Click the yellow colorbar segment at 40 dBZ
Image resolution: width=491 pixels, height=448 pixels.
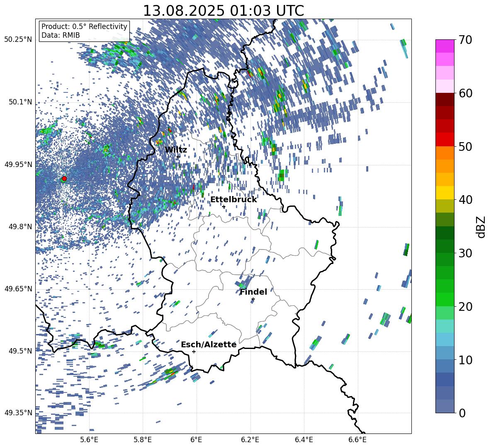445,193
